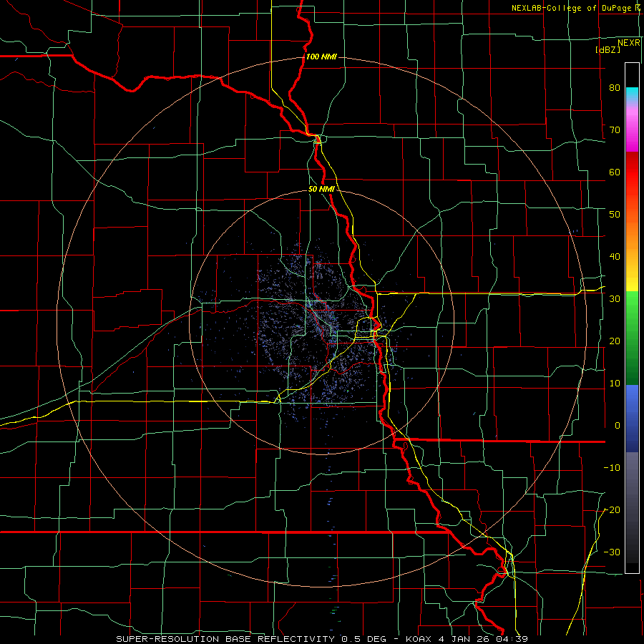The image size is (644, 644).
Task: Click the 40 value on dBZ scale
Action: tap(615, 257)
